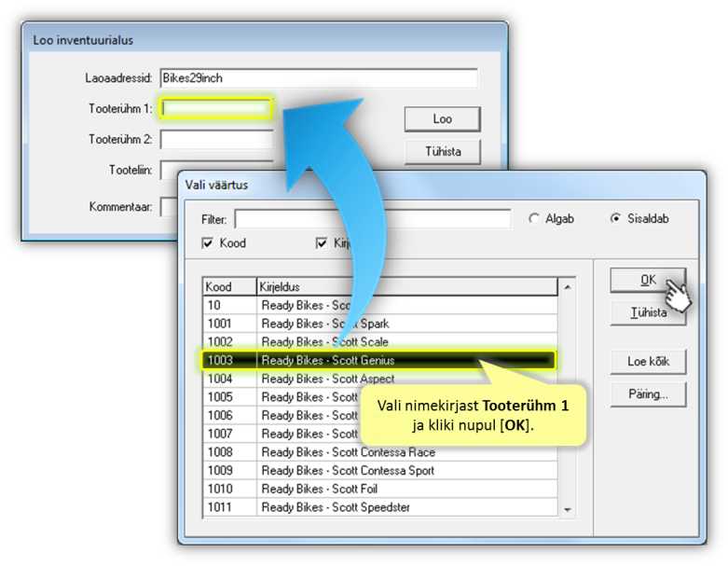The image size is (728, 566).
Task: Select the row with code 1006
Action: coord(379,416)
